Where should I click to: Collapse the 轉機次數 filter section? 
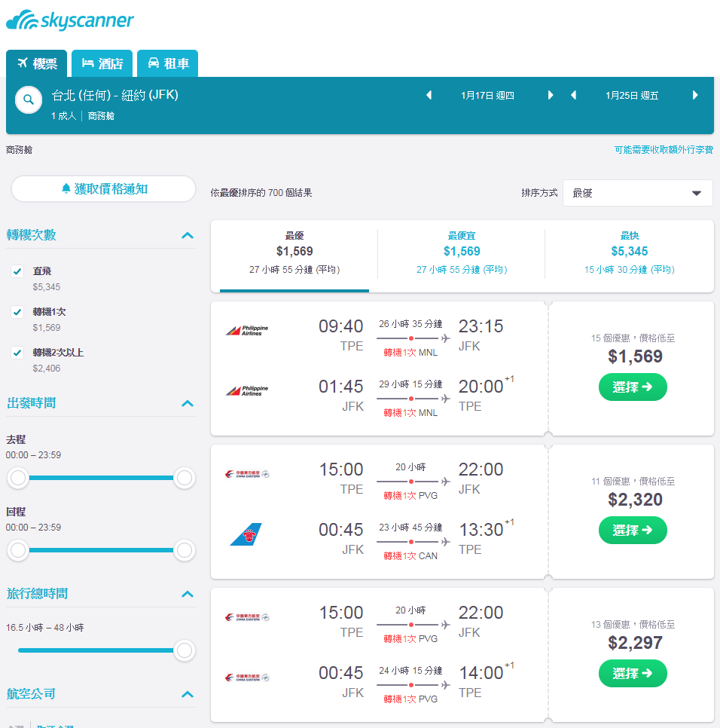click(188, 235)
